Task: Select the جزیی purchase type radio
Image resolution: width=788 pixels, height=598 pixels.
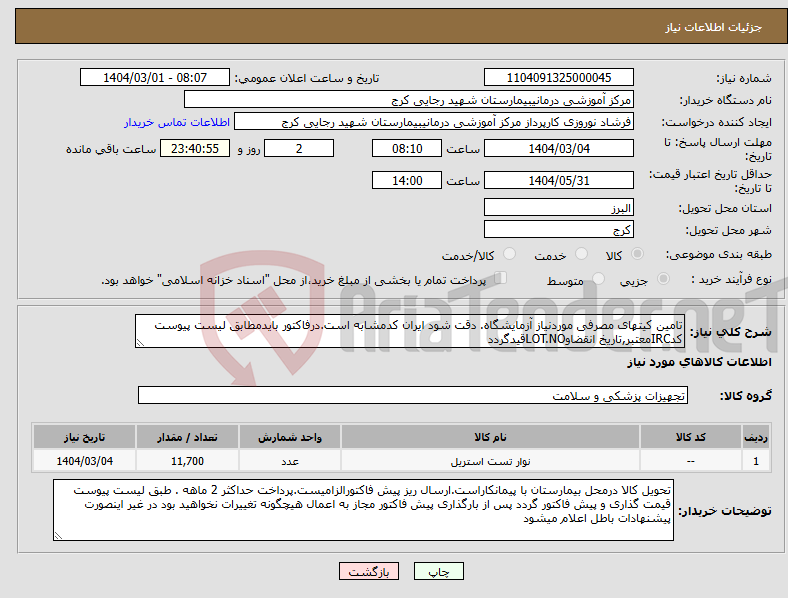Action: [x=663, y=279]
